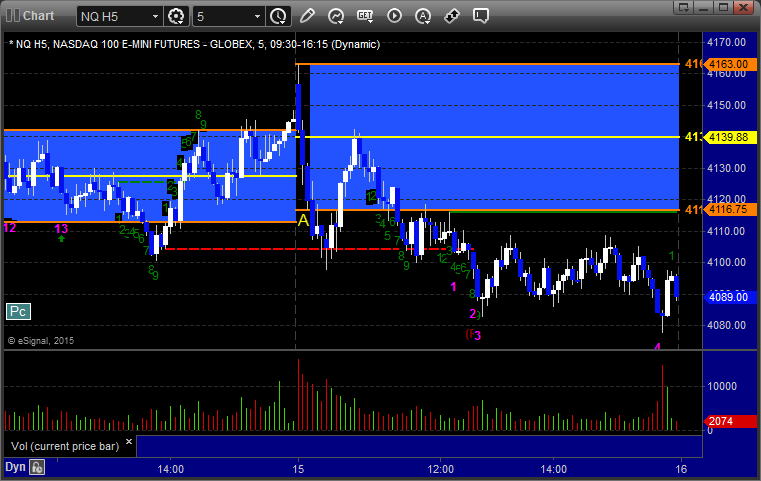Click the Dyn label at bottom left
Image resolution: width=761 pixels, height=481 pixels.
[x=15, y=467]
